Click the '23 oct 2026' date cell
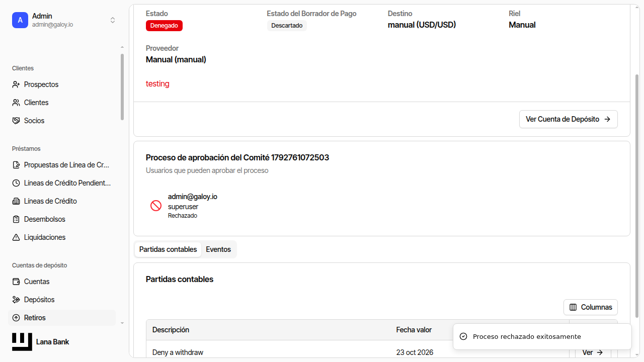The image size is (644, 362). 415,352
